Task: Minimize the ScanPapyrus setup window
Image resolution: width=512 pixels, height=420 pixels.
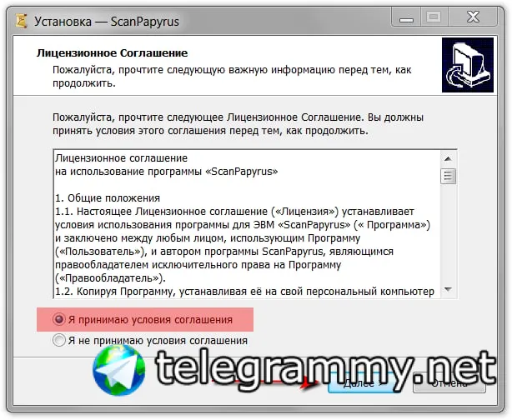Action: [x=407, y=18]
